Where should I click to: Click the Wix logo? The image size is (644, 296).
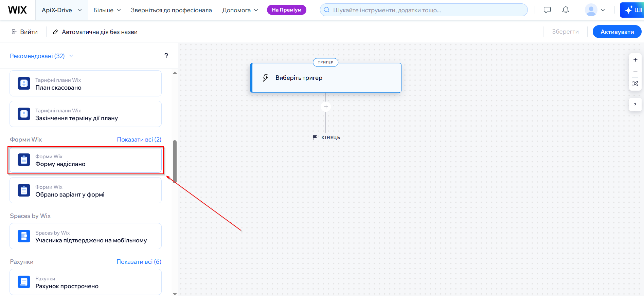point(17,10)
